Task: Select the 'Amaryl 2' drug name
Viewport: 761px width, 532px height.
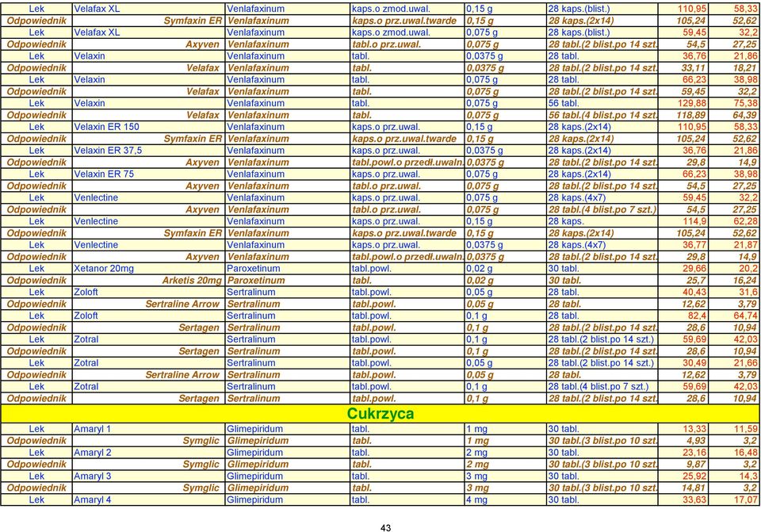Action: [92, 453]
